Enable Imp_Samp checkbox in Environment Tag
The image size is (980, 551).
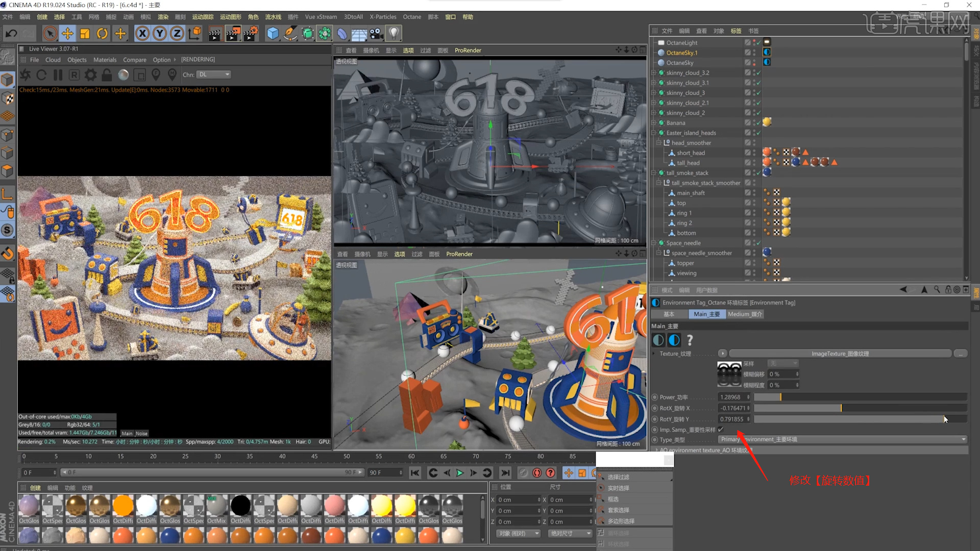coord(721,429)
